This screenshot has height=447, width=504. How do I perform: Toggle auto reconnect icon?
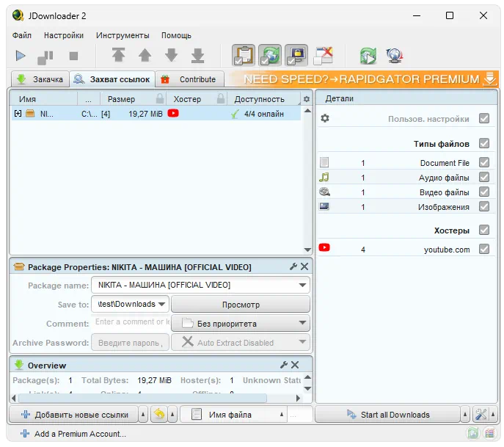(270, 55)
